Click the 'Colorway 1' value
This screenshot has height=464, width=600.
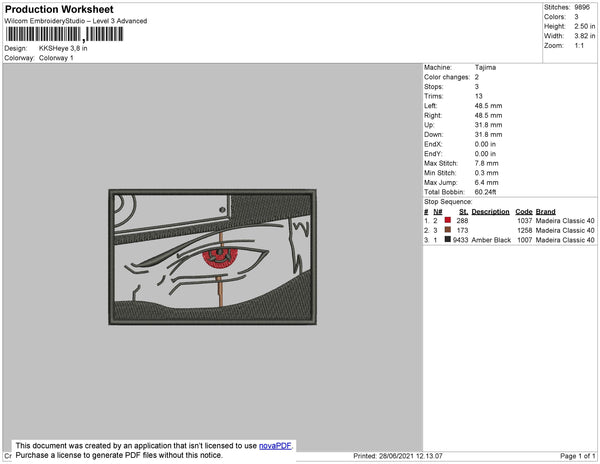[x=56, y=58]
